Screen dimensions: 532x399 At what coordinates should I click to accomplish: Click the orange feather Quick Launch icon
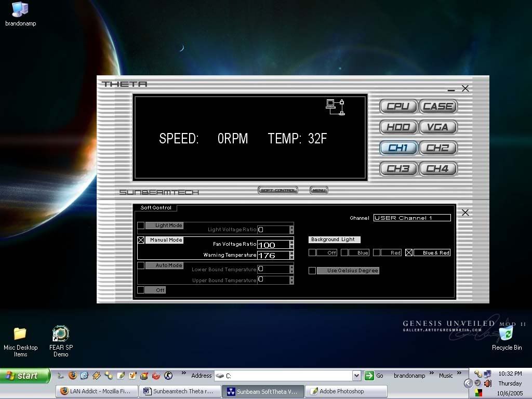(x=132, y=376)
